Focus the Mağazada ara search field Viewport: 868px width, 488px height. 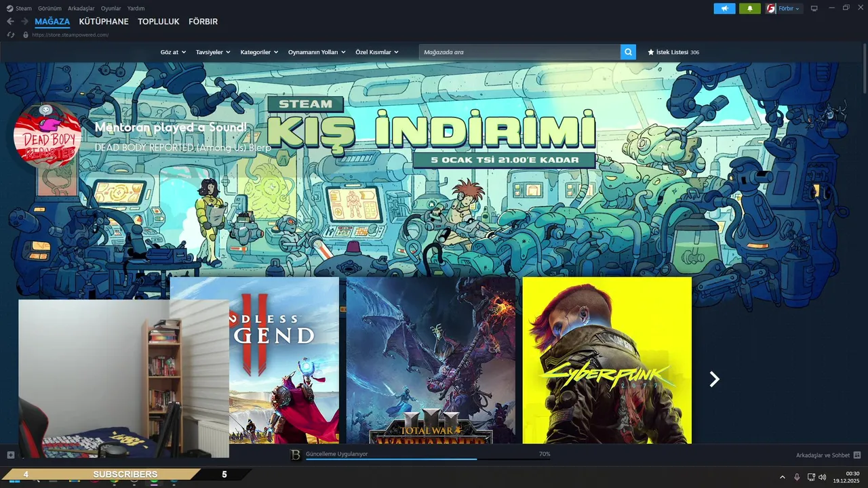pos(519,52)
